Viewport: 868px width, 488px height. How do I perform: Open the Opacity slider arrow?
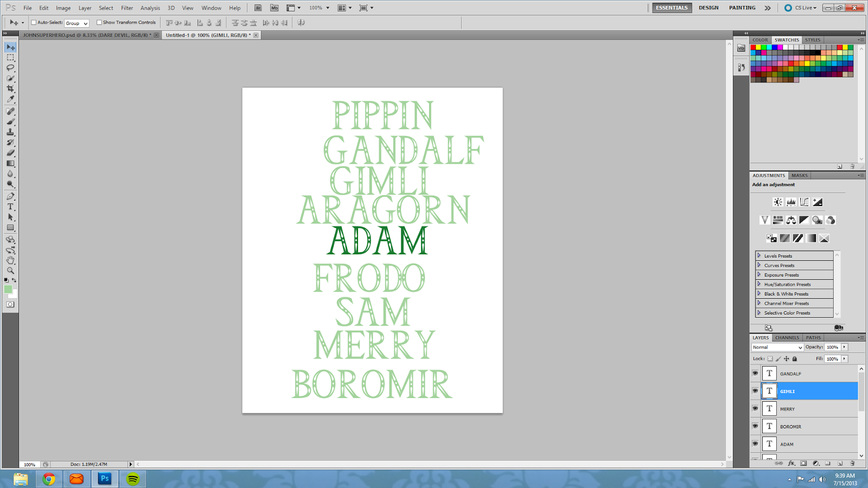click(x=844, y=347)
